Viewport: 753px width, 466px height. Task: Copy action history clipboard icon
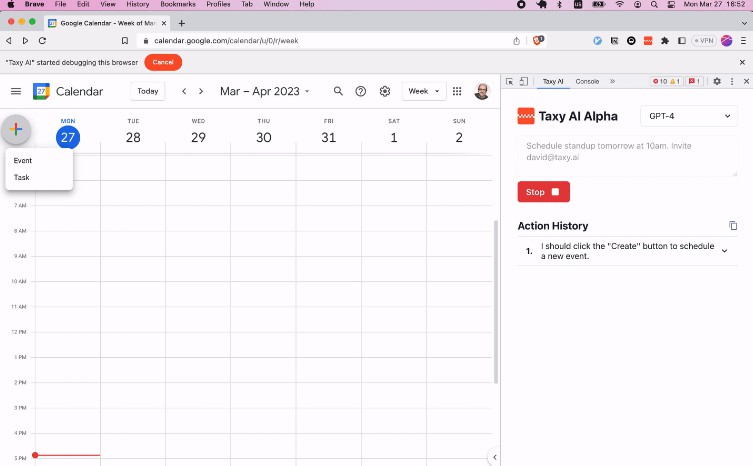(733, 226)
